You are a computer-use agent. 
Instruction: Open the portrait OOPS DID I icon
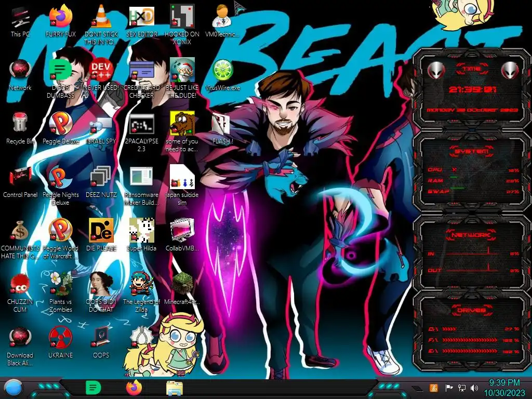coord(101,284)
